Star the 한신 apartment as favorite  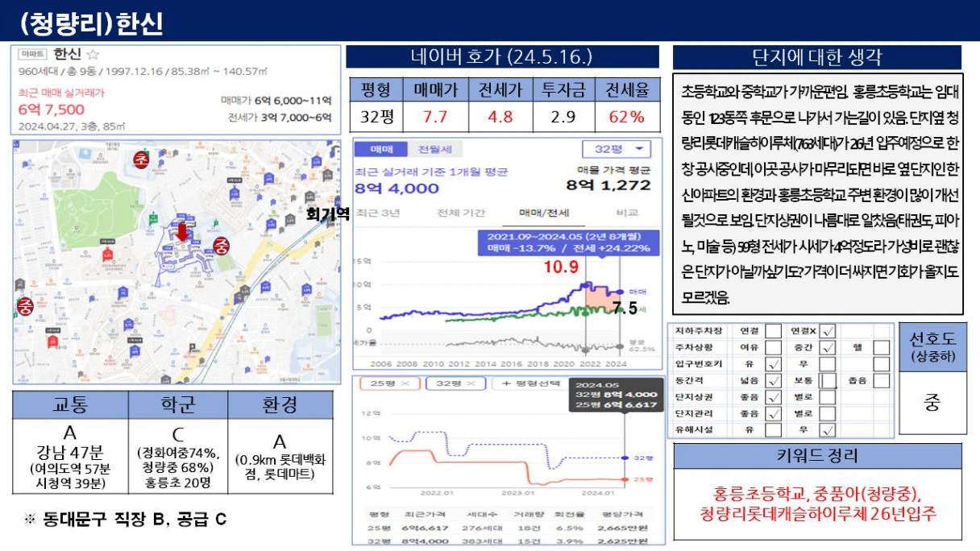point(93,55)
